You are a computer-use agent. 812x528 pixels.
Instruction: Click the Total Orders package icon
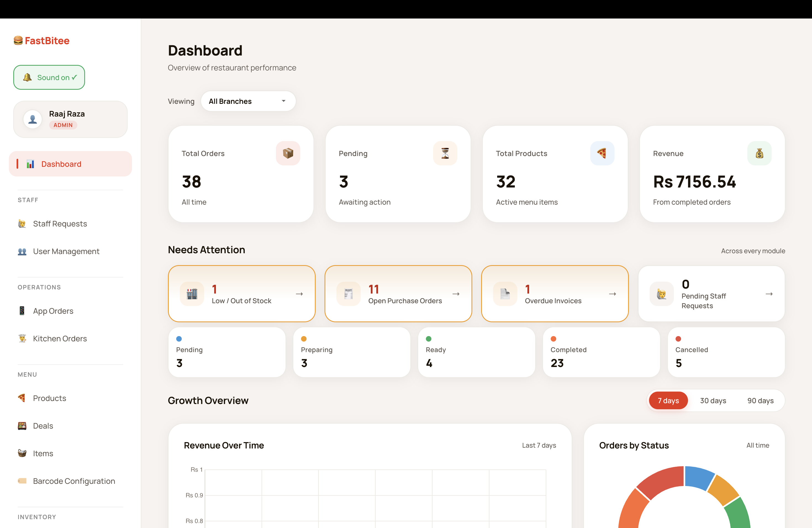[288, 153]
